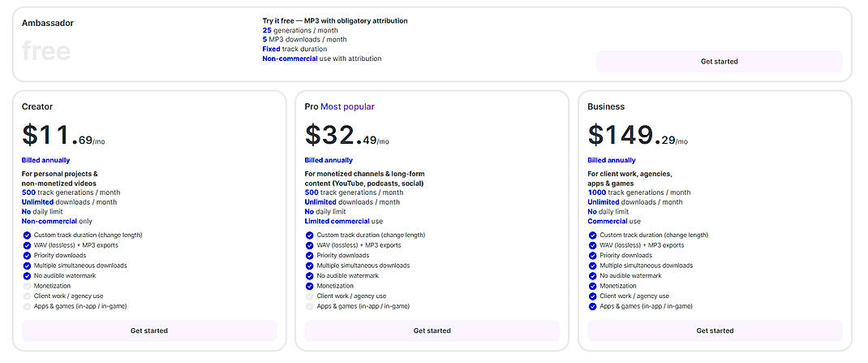Click Get started on the Ambassador free plan
Viewport: 868px width, 363px height.
point(719,62)
